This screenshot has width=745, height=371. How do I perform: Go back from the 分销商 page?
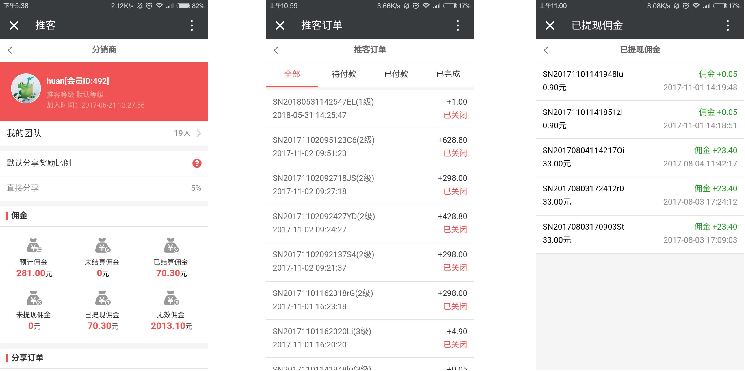(x=10, y=50)
